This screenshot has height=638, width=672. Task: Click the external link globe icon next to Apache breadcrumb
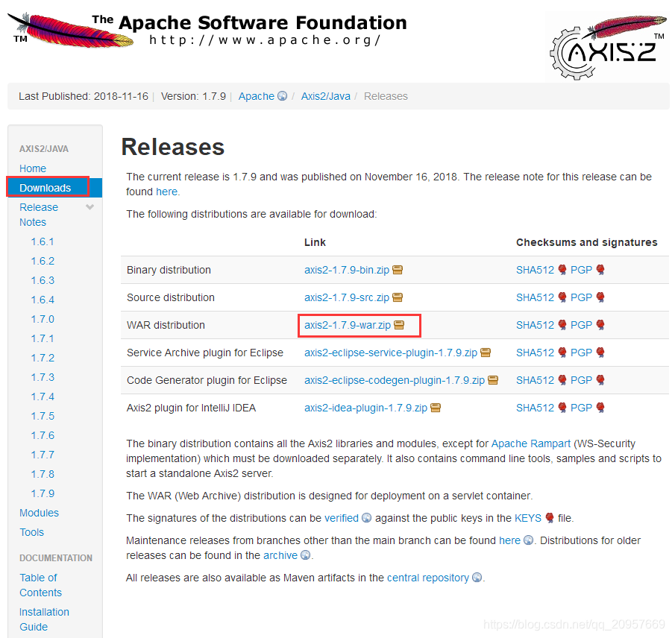coord(283,96)
